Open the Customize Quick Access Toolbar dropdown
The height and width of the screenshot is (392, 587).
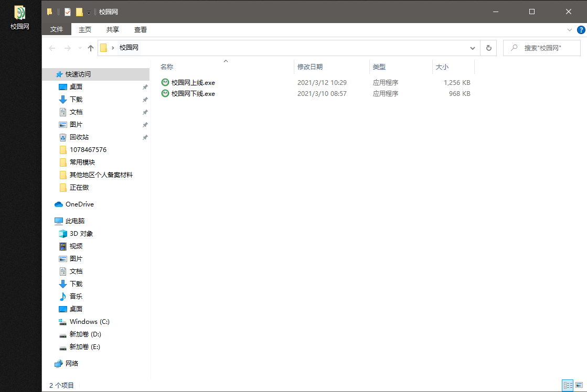point(89,12)
